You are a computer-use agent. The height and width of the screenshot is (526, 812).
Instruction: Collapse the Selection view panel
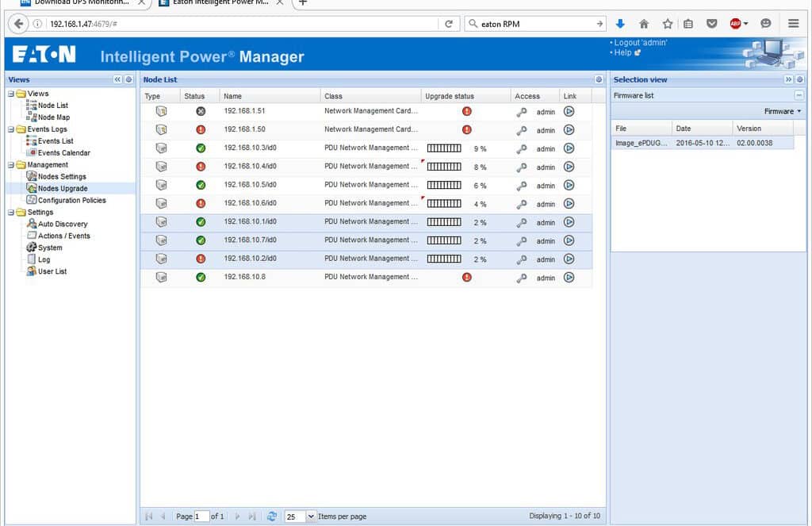pos(788,79)
